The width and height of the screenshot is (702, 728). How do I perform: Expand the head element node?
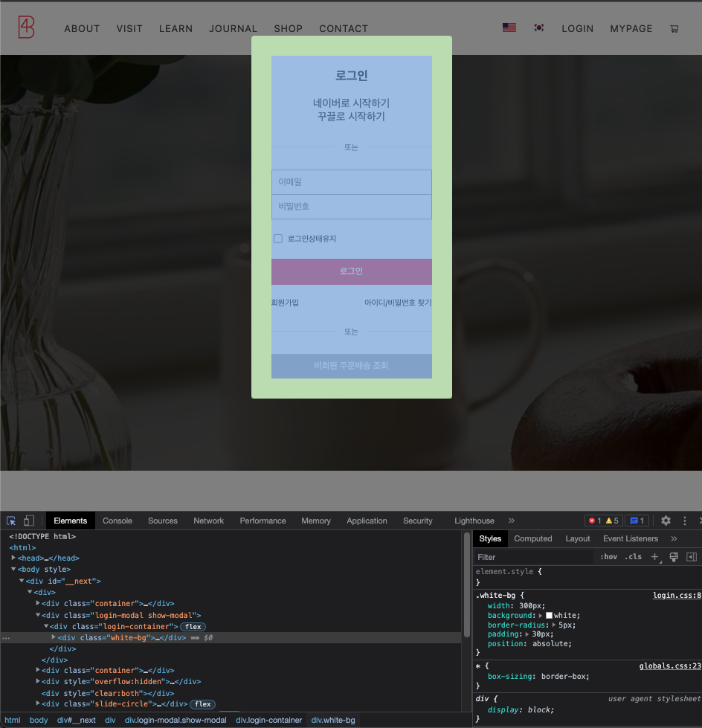pyautogui.click(x=13, y=558)
